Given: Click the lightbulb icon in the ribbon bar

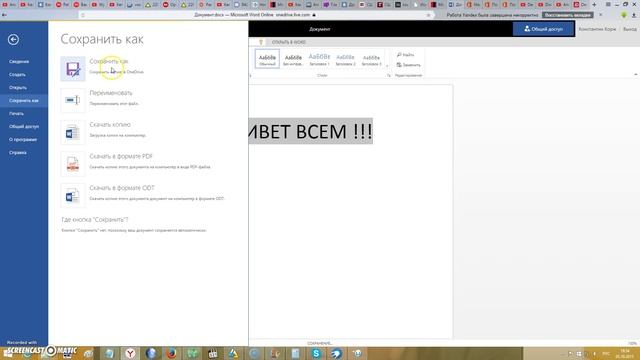Looking at the screenshot, I should click(x=261, y=42).
